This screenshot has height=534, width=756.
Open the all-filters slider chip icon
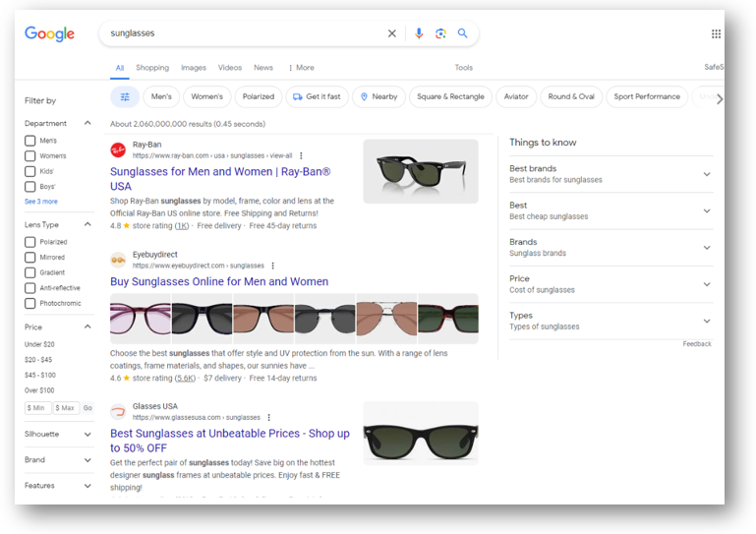click(125, 97)
